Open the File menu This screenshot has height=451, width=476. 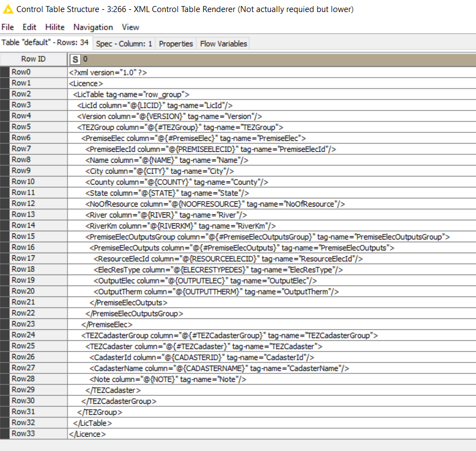coord(8,27)
